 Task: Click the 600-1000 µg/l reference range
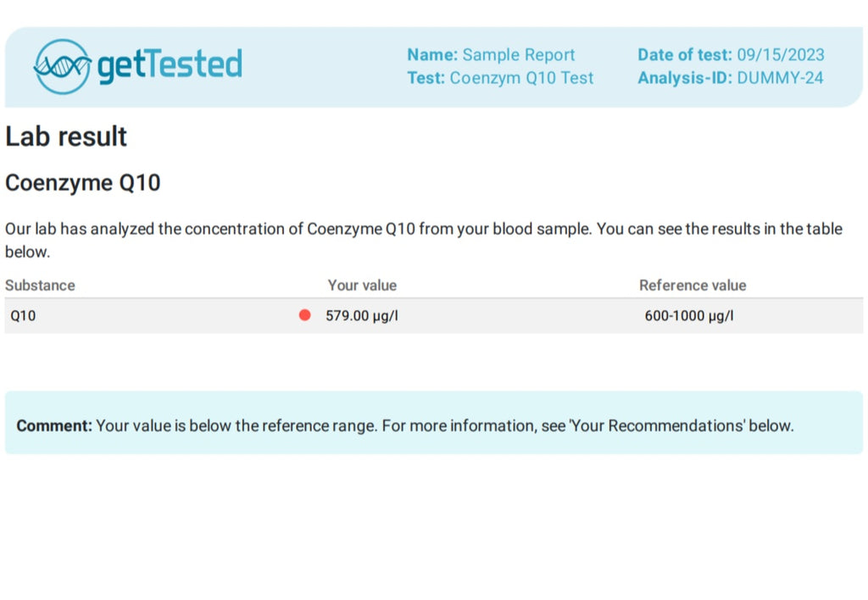tap(689, 316)
